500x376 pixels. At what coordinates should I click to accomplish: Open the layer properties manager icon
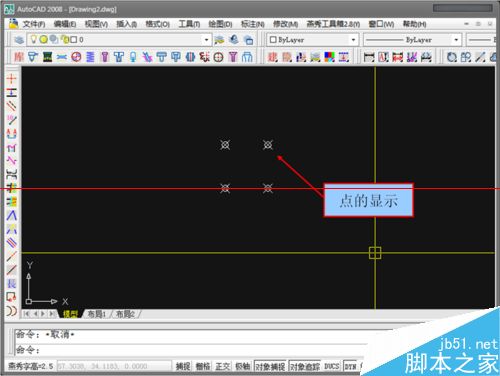click(x=19, y=40)
